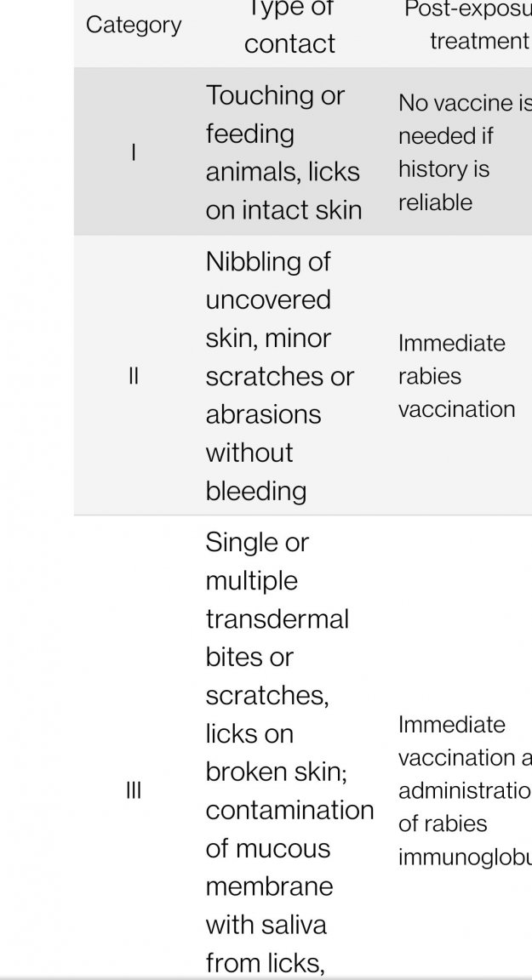This screenshot has width=532, height=980.
Task: Click the "Category" column header
Action: [x=134, y=26]
